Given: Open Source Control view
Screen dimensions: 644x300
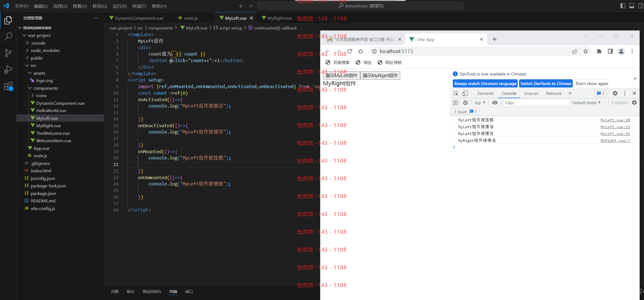Looking at the screenshot, I should pos(8,53).
